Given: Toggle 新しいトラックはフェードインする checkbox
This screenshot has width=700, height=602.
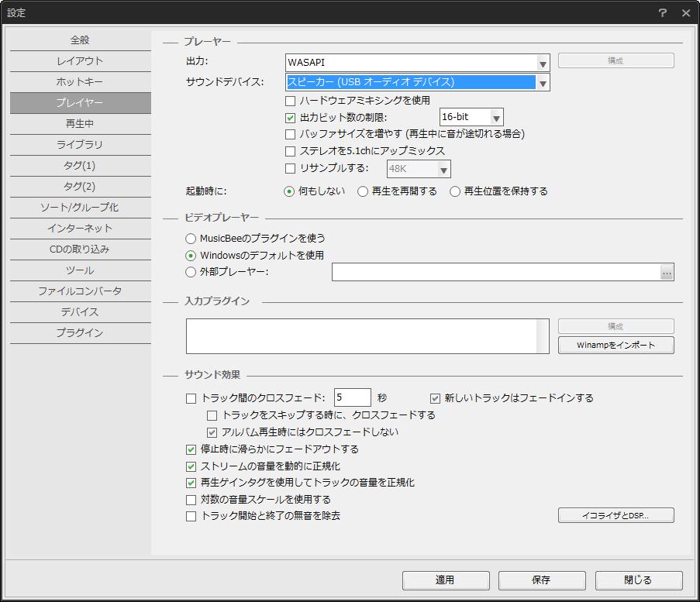Looking at the screenshot, I should coord(435,398).
